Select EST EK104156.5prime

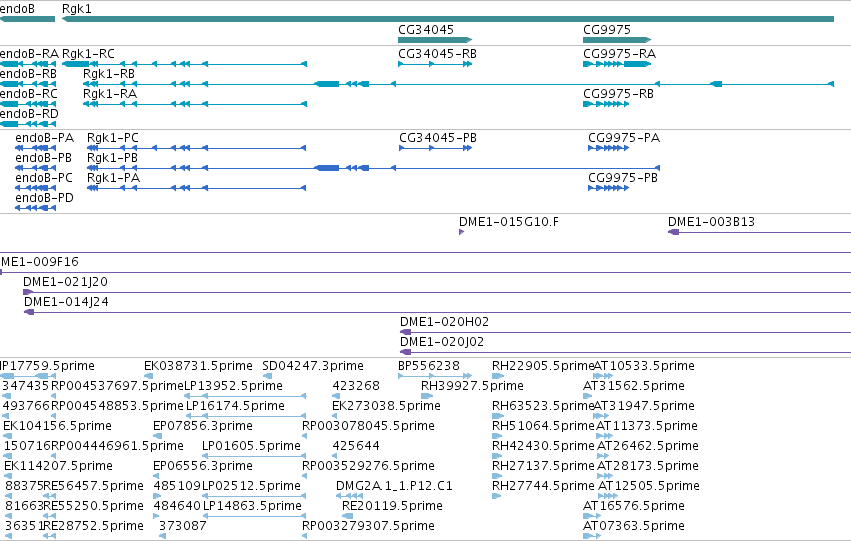(58, 427)
